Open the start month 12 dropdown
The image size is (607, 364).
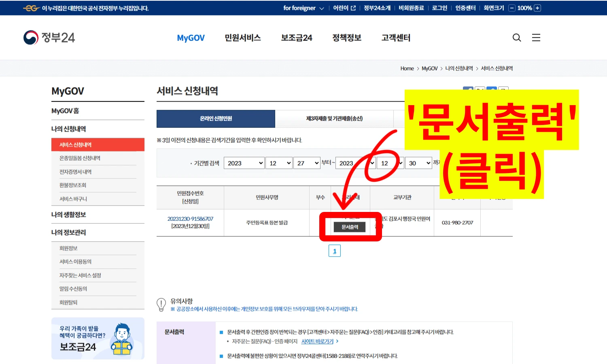[x=279, y=163]
